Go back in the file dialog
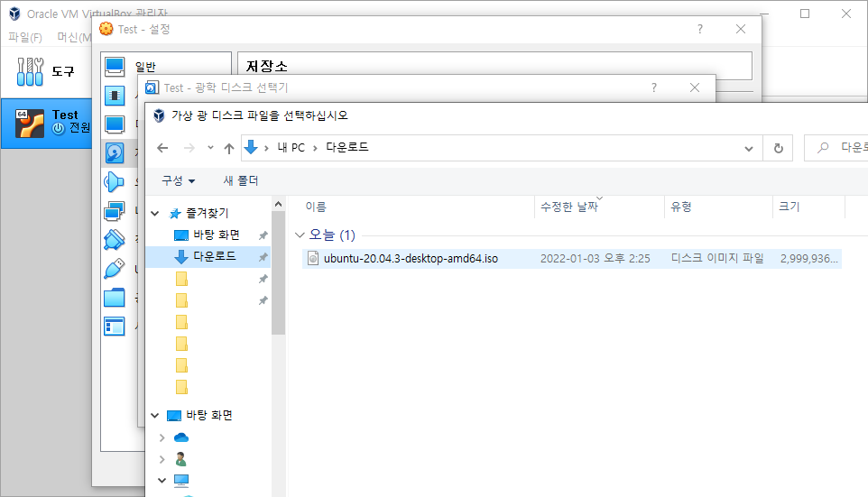This screenshot has width=868, height=497. 162,148
